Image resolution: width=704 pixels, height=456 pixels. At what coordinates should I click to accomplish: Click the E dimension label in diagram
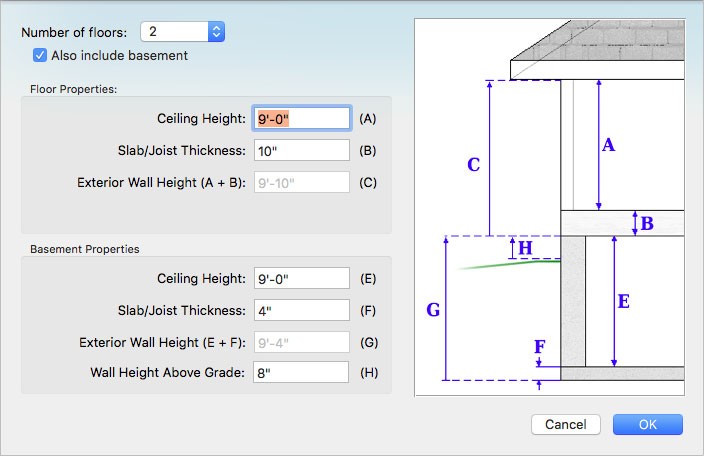click(x=624, y=301)
